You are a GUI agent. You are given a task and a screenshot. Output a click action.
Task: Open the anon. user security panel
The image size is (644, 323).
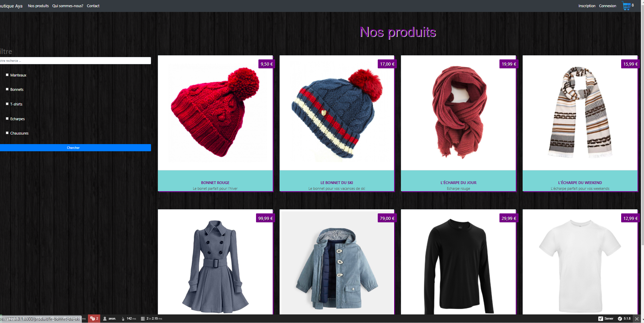109,319
